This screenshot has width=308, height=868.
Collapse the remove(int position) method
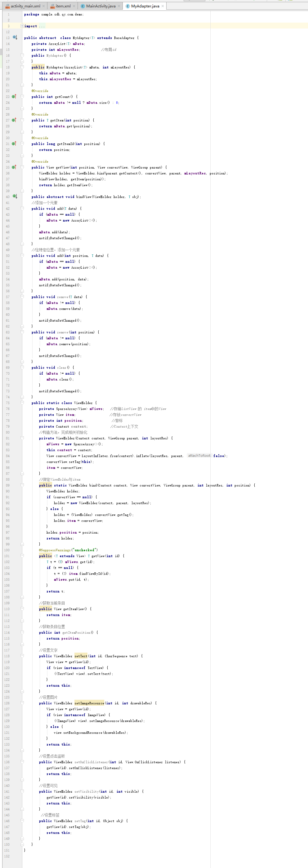[22, 332]
